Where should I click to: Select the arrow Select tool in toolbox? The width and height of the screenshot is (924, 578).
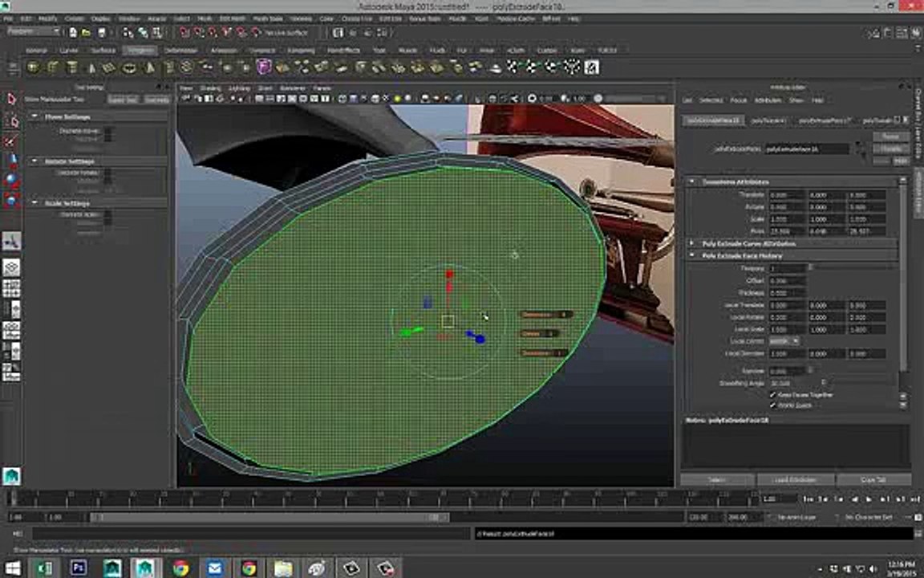(11, 99)
